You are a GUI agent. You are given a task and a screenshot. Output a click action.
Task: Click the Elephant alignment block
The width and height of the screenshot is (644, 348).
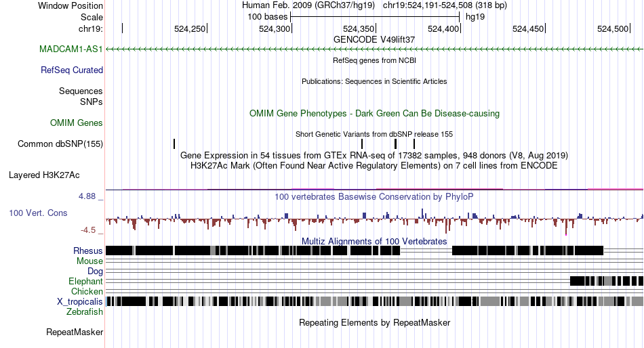(x=607, y=281)
